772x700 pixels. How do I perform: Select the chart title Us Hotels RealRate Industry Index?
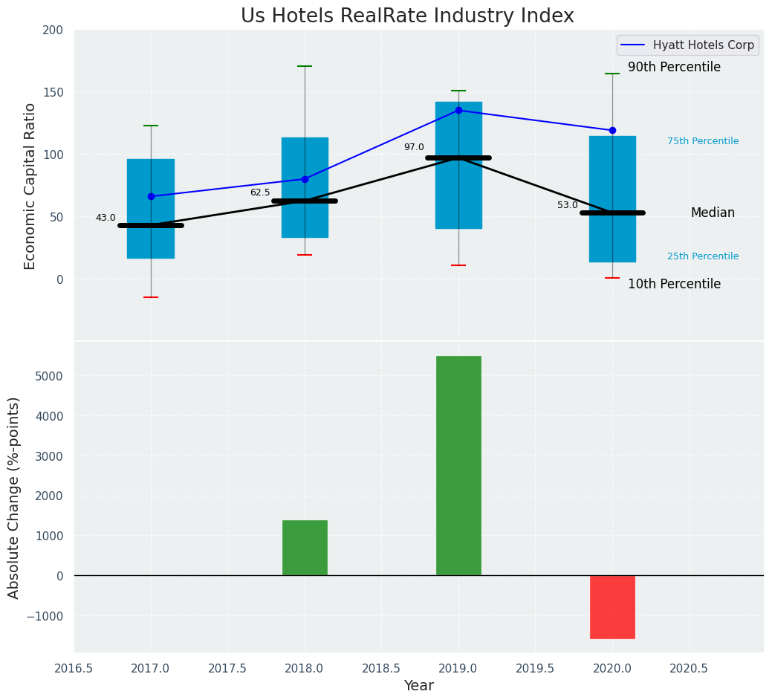click(407, 16)
